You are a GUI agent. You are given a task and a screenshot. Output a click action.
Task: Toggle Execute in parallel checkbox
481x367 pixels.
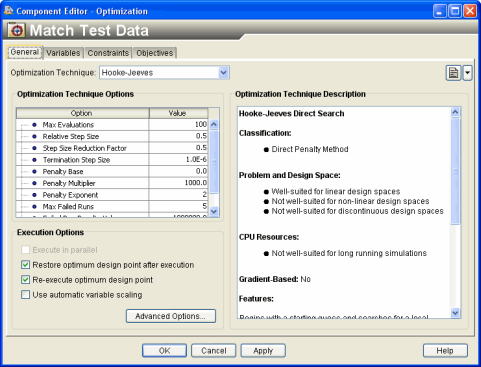[x=25, y=250]
